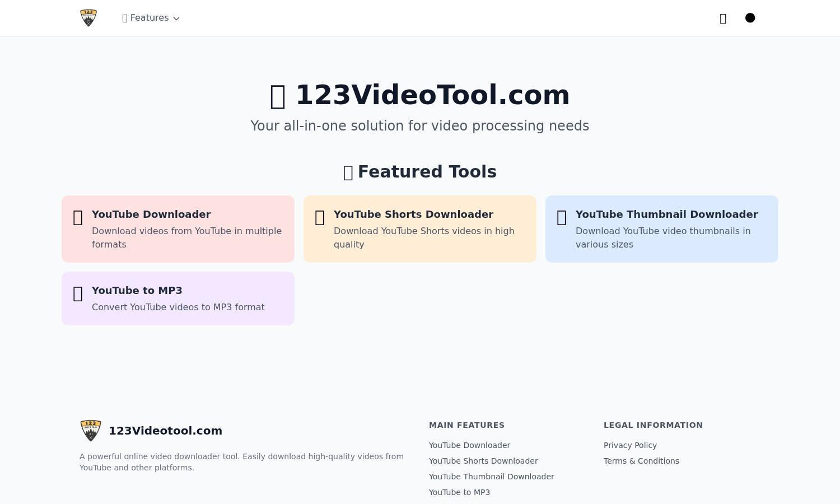Open footer link YouTube to MP3
The height and width of the screenshot is (504, 840).
coord(459,492)
